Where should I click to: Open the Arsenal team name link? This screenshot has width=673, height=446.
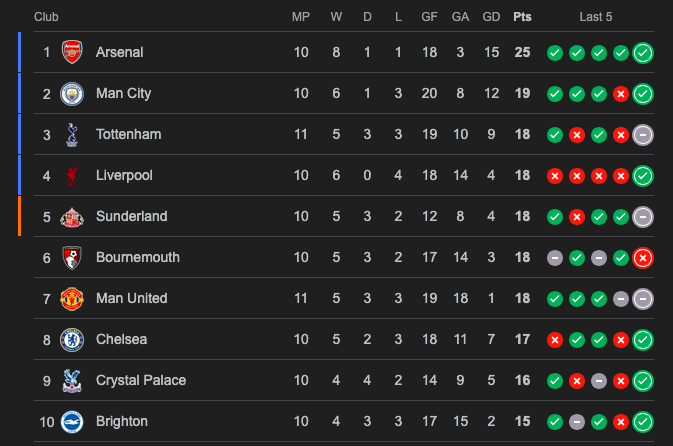coord(119,52)
